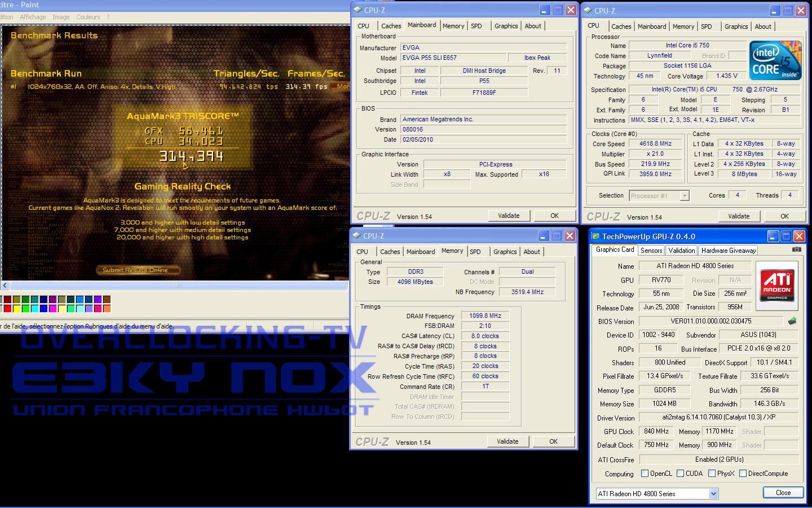Click the Intel Core i5 logo in CPU-Z
The width and height of the screenshot is (812, 508).
pyautogui.click(x=775, y=60)
